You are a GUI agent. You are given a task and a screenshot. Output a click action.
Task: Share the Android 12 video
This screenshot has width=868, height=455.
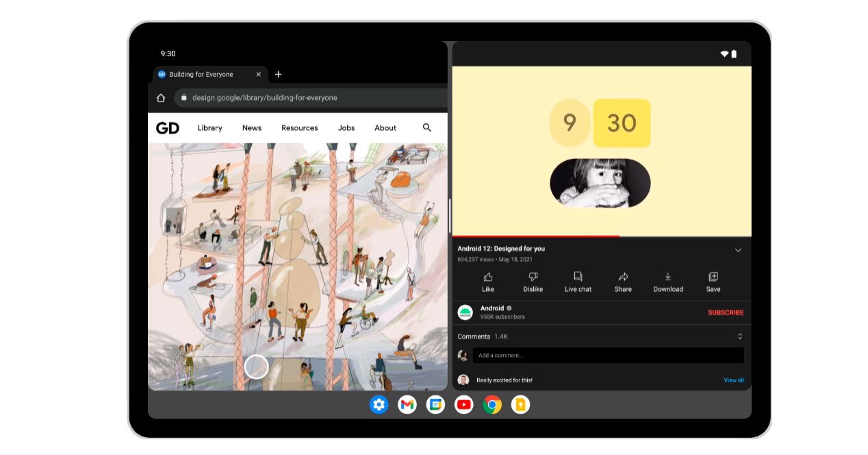pyautogui.click(x=623, y=282)
